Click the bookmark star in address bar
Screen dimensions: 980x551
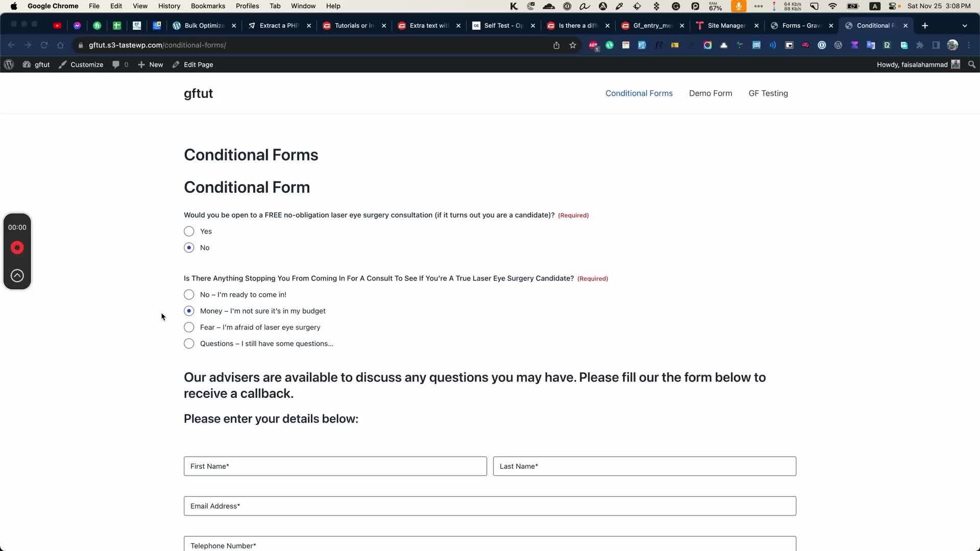tap(573, 45)
